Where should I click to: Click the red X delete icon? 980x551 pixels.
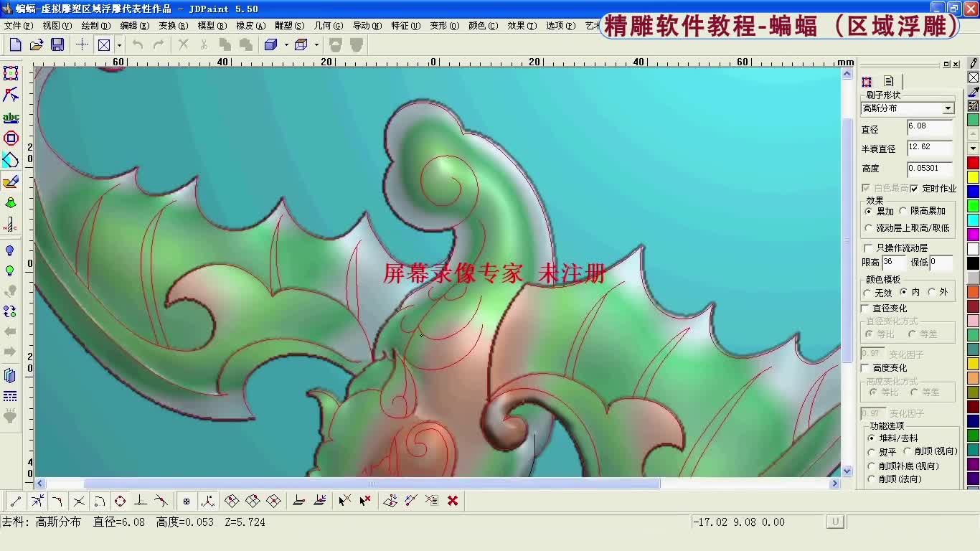(x=452, y=501)
